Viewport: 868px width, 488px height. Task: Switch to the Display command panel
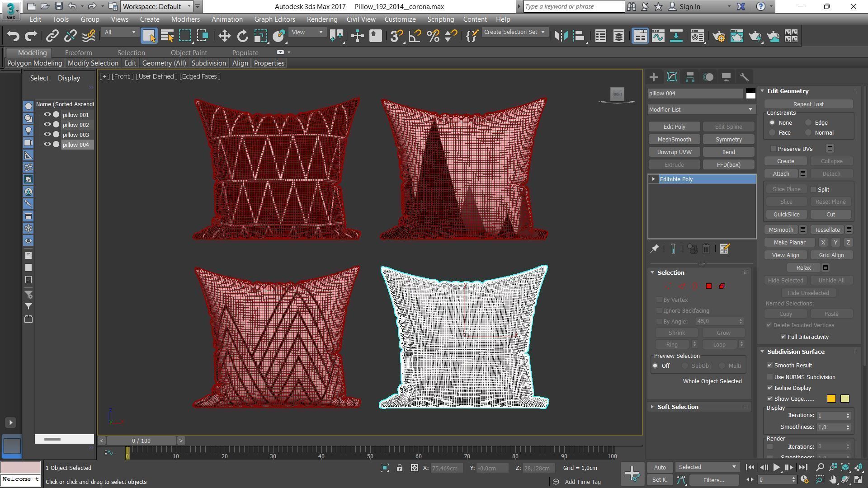pos(726,77)
